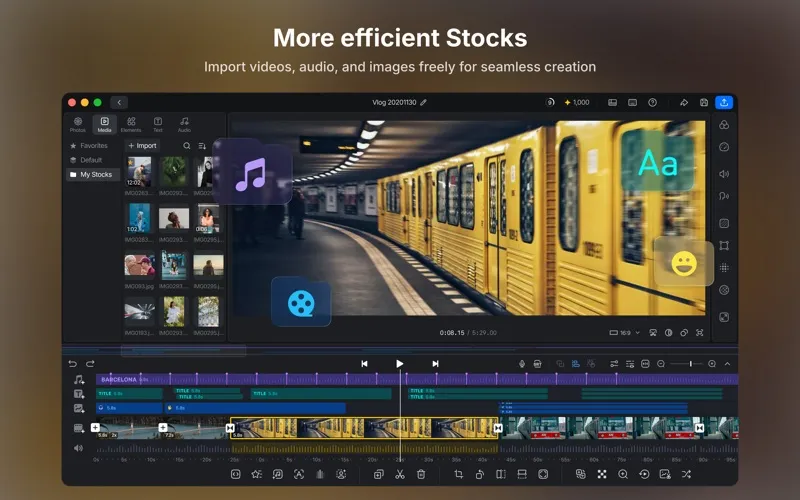This screenshot has width=800, height=500.
Task: Click the fullscreen preview icon
Action: click(699, 333)
